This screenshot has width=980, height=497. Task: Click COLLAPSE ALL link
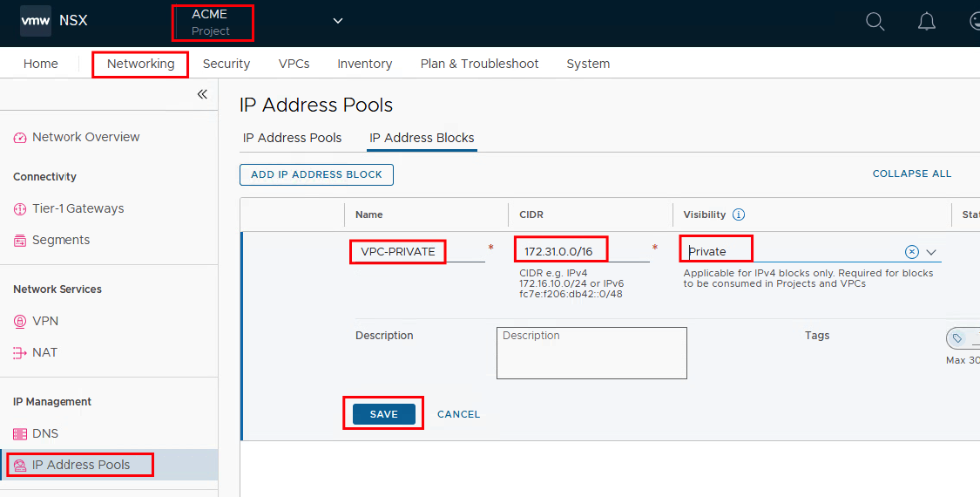[911, 174]
